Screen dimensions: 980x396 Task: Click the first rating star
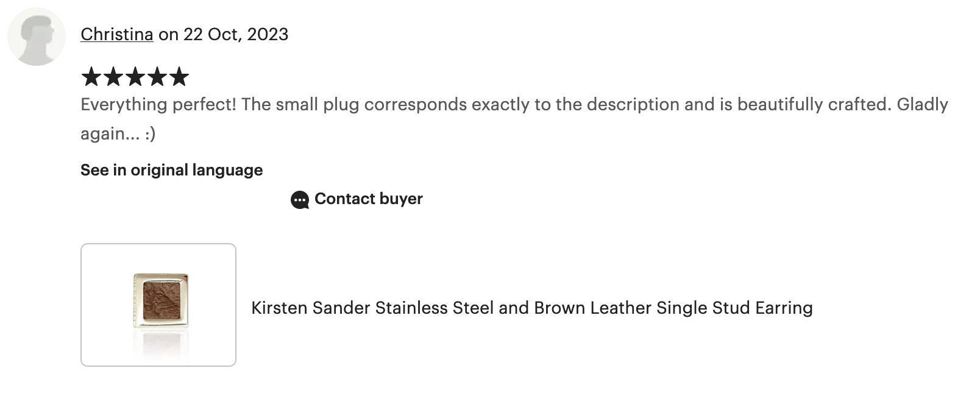tap(91, 77)
